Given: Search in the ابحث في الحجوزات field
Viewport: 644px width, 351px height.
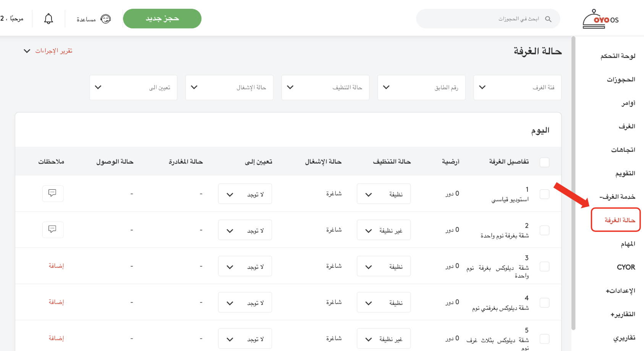Looking at the screenshot, I should coord(488,19).
